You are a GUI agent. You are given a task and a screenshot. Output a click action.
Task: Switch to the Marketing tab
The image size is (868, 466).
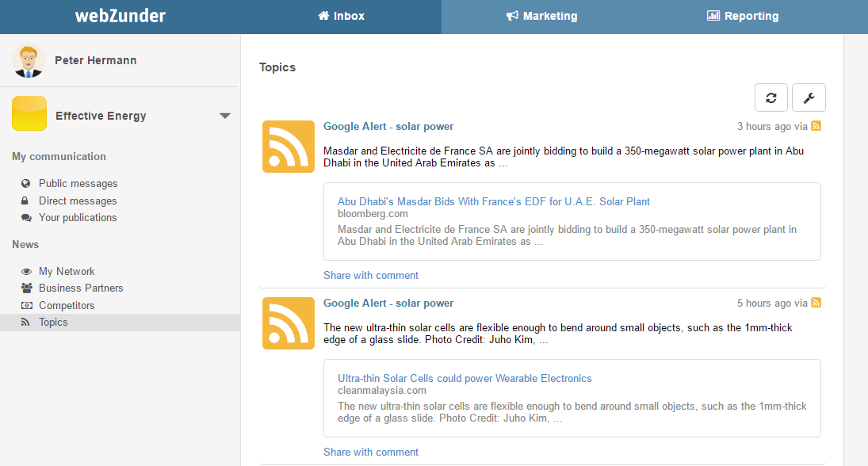click(542, 16)
